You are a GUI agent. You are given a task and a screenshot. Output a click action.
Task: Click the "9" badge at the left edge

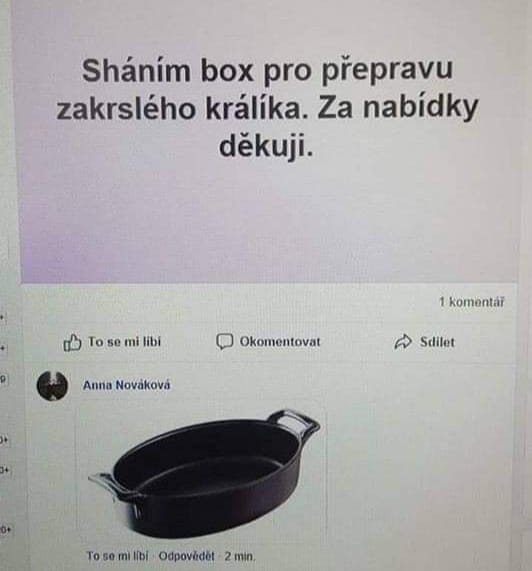tap(3, 379)
